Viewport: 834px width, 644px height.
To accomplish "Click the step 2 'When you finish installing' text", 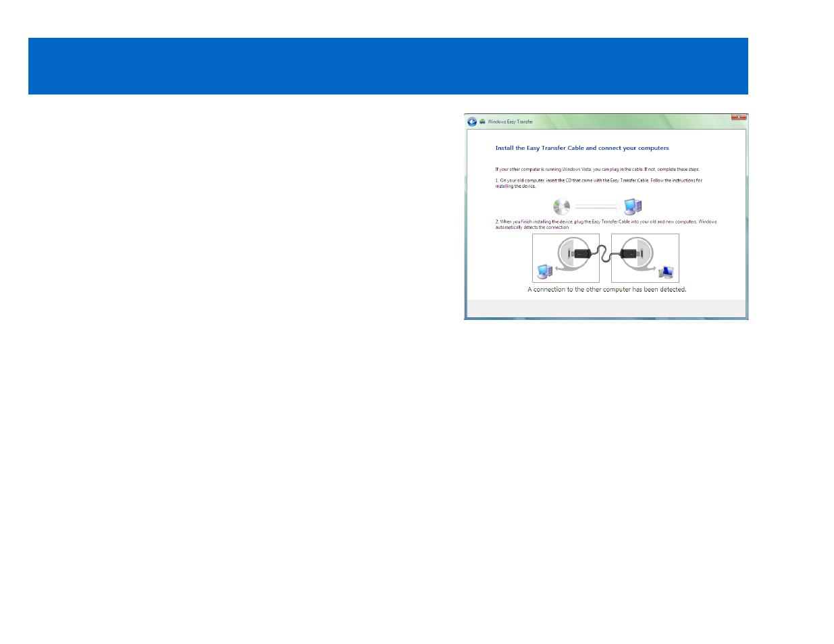I will [606, 224].
